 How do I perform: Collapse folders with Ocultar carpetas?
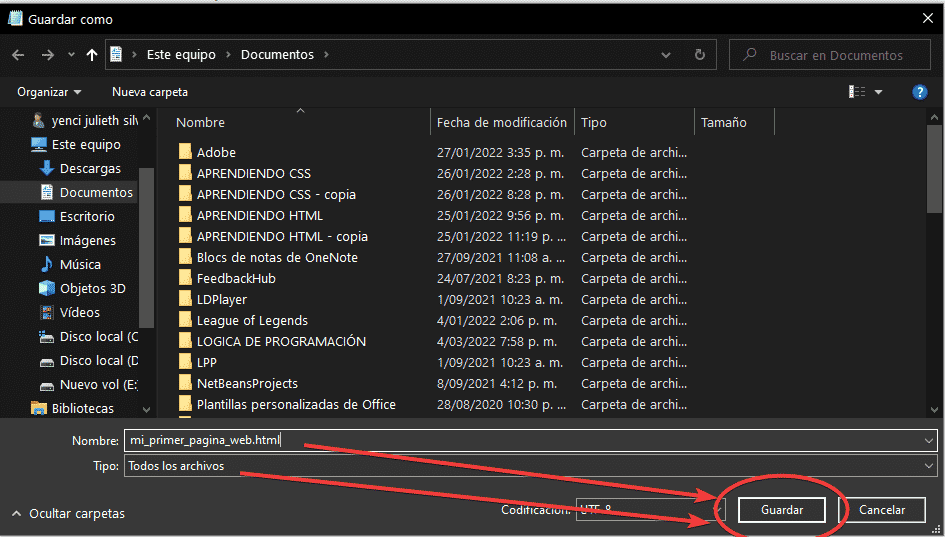(68, 513)
